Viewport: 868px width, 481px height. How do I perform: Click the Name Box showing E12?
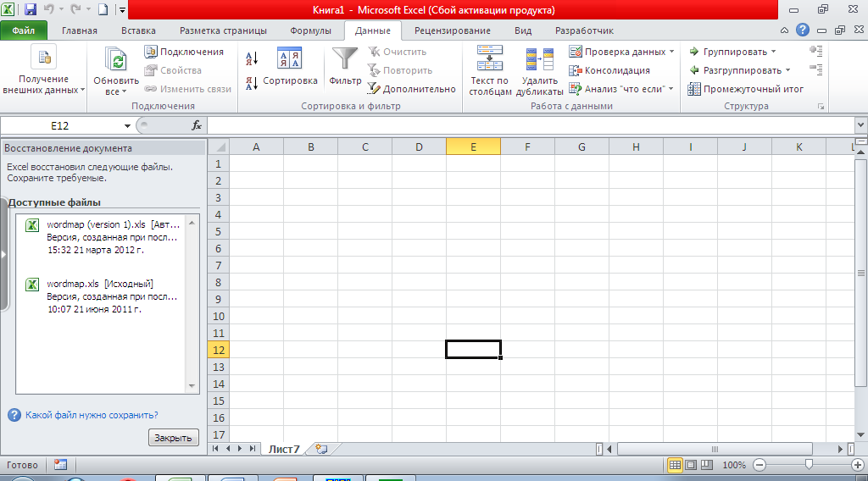tap(60, 126)
